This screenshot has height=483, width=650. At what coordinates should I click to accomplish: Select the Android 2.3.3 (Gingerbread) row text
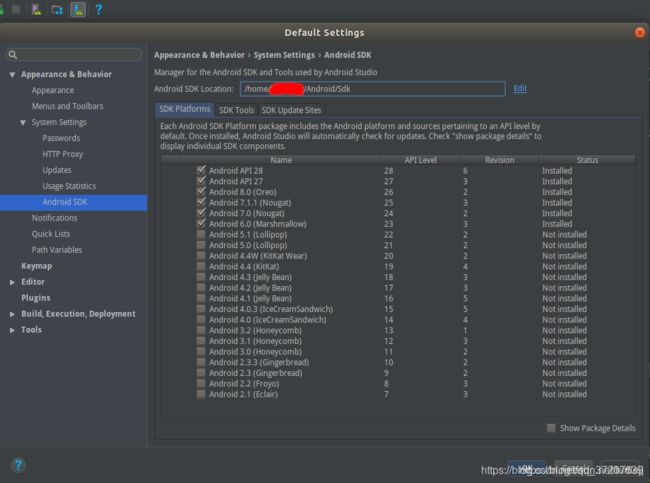pos(259,362)
